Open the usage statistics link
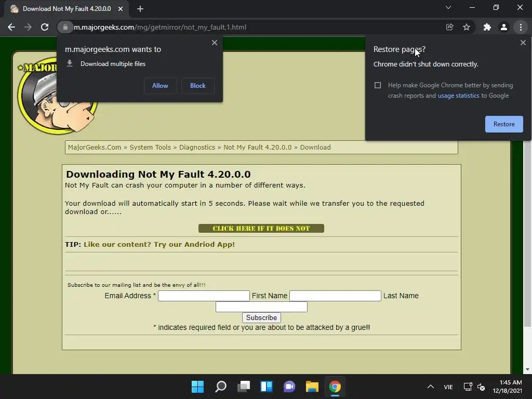The image size is (532, 399). pyautogui.click(x=458, y=96)
